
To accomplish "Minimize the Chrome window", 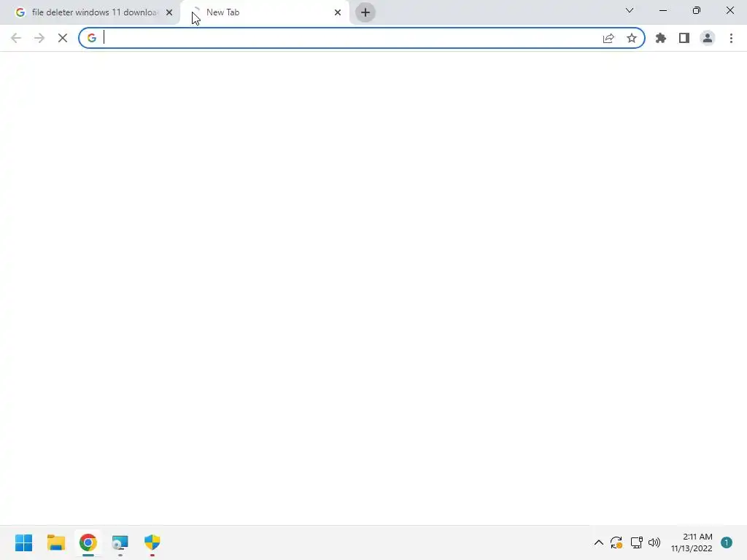I will (x=663, y=10).
